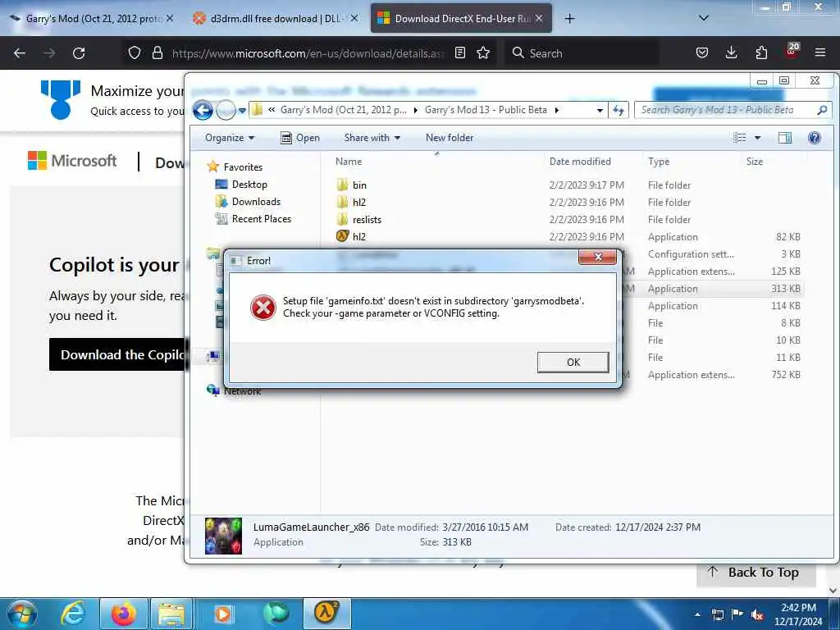Open Windows Media Player taskbar icon
Screen dimensions: 840x630
pos(223,614)
